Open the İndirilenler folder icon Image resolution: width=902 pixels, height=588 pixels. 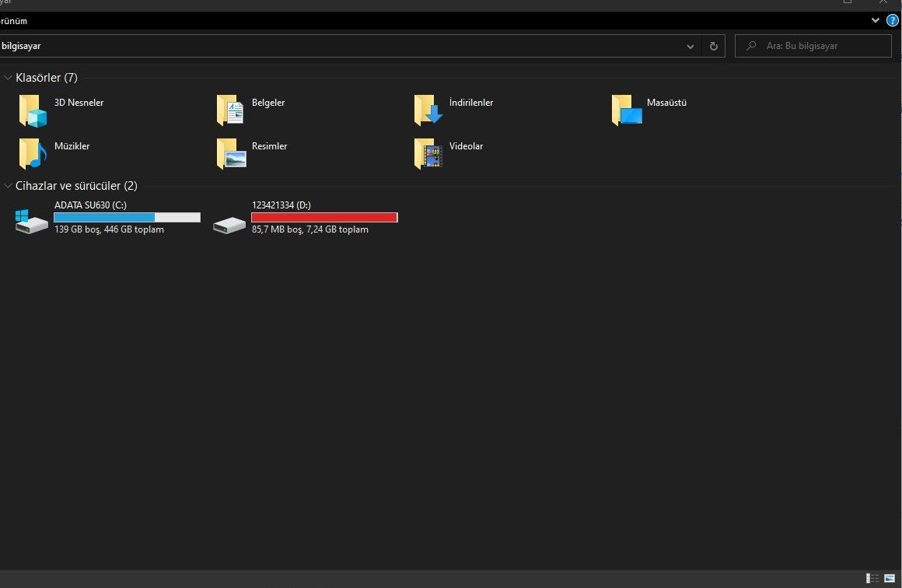pos(428,110)
